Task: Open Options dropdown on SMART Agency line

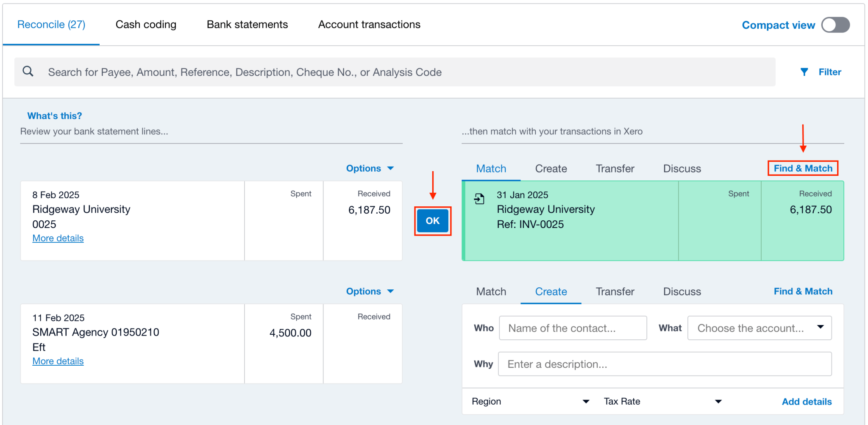Action: [370, 291]
